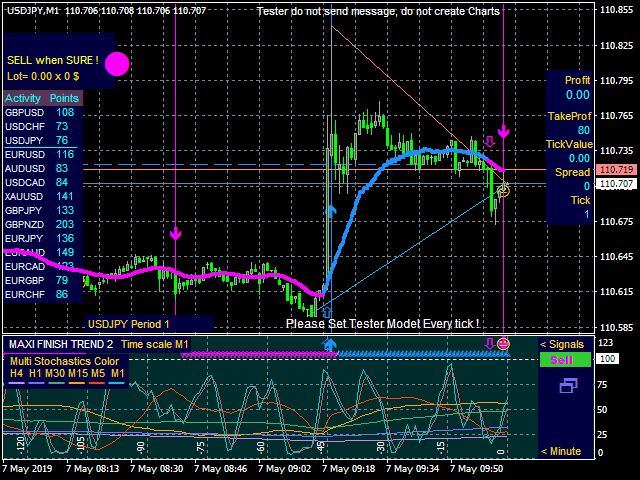Select EURJPY row with 136 points
The width and height of the screenshot is (640, 480).
pyautogui.click(x=43, y=238)
